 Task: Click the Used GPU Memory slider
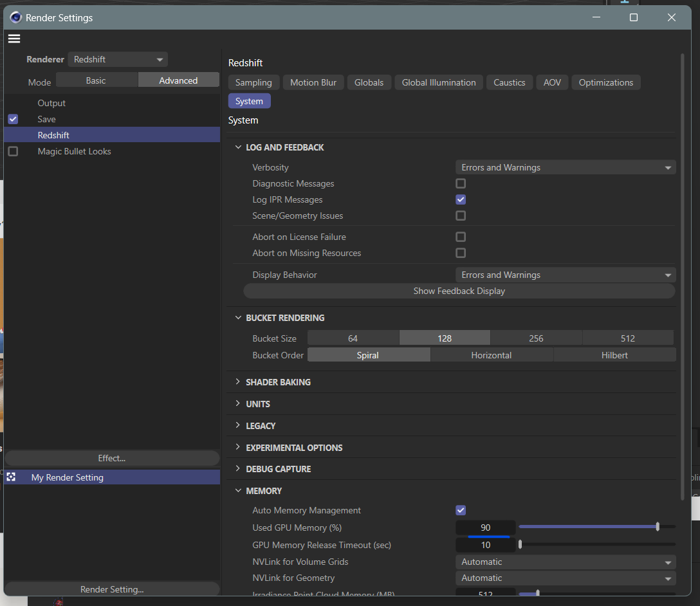(597, 527)
